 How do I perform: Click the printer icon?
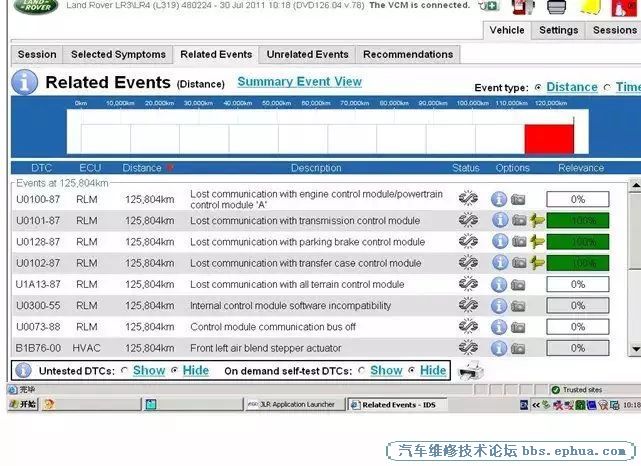click(471, 370)
